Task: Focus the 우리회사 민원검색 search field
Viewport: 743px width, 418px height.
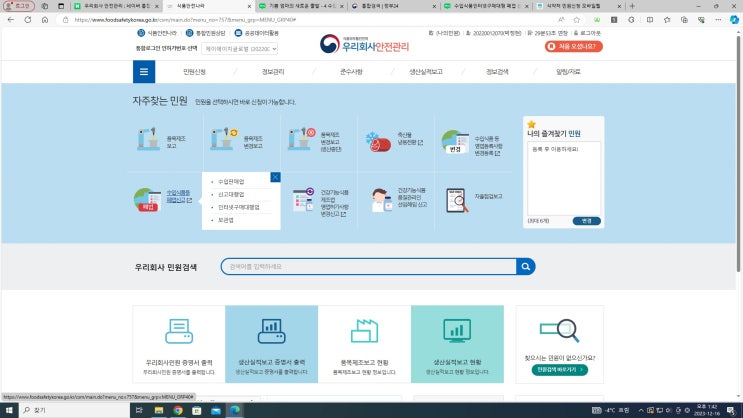Action: 369,266
